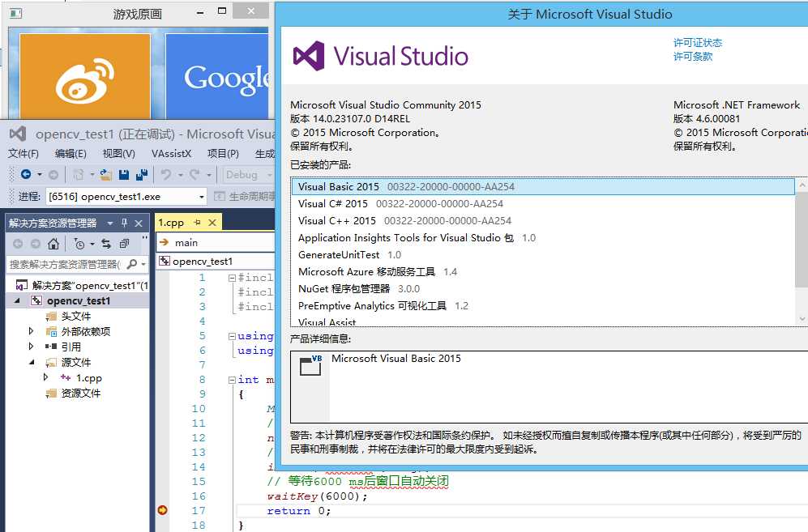Click Sync with Active Document icon
Image resolution: width=808 pixels, height=532 pixels.
pyautogui.click(x=106, y=244)
